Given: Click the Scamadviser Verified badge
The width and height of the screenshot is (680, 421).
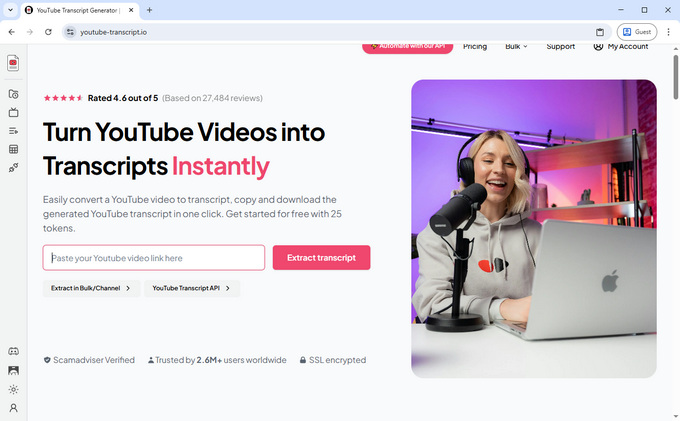Looking at the screenshot, I should [x=89, y=360].
